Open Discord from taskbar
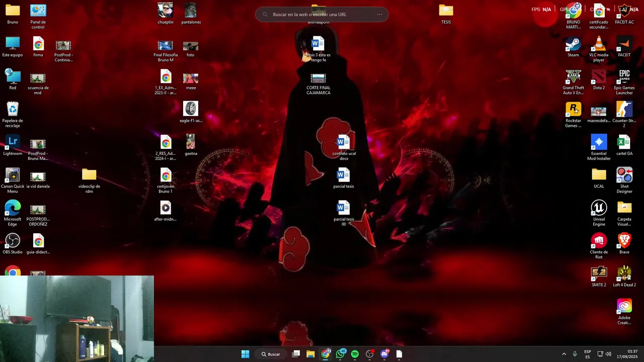This screenshot has height=362, width=644. click(x=385, y=354)
